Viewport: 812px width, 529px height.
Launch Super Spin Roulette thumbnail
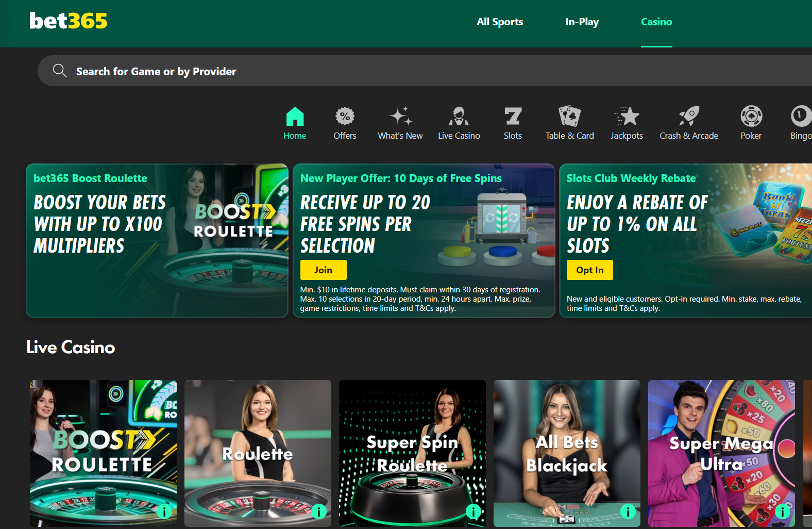click(412, 453)
